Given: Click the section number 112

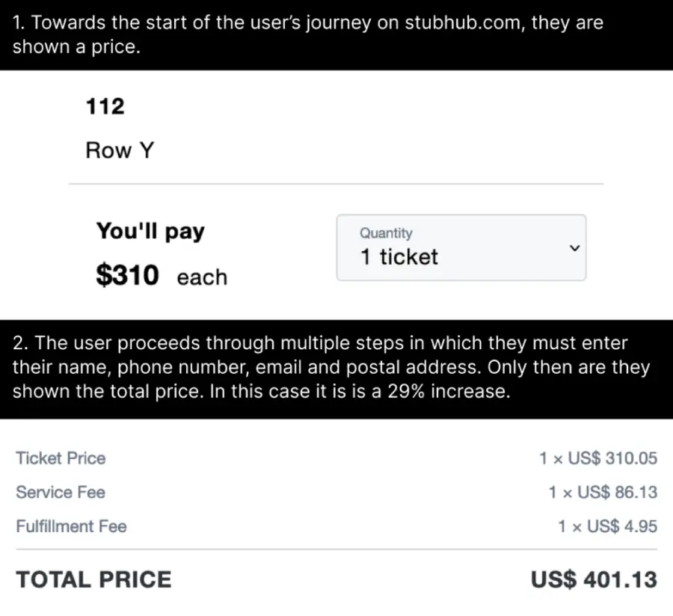Looking at the screenshot, I should click(x=105, y=107).
